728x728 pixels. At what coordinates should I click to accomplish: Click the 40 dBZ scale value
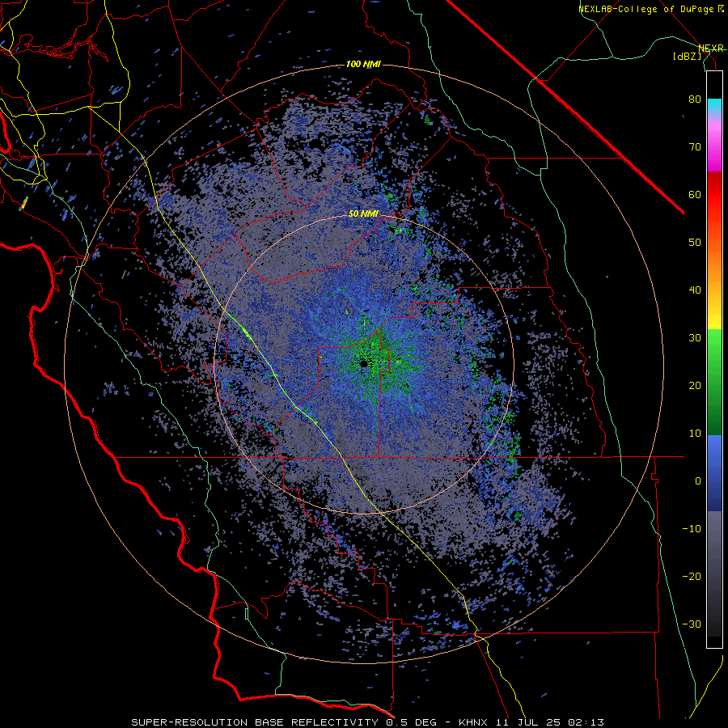click(x=695, y=290)
